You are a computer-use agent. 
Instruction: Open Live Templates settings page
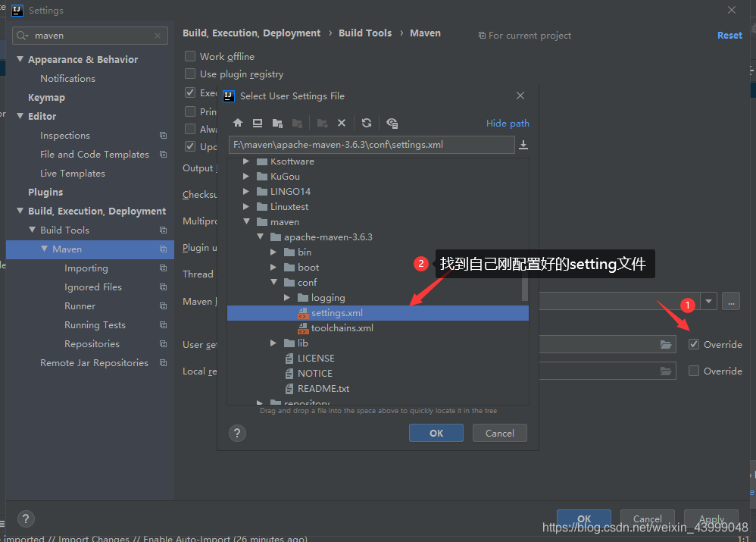tap(72, 174)
